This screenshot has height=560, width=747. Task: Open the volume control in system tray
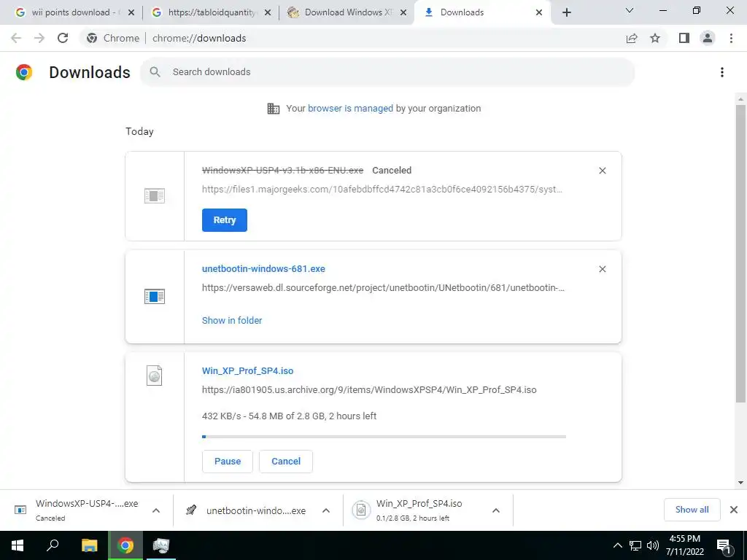(653, 545)
